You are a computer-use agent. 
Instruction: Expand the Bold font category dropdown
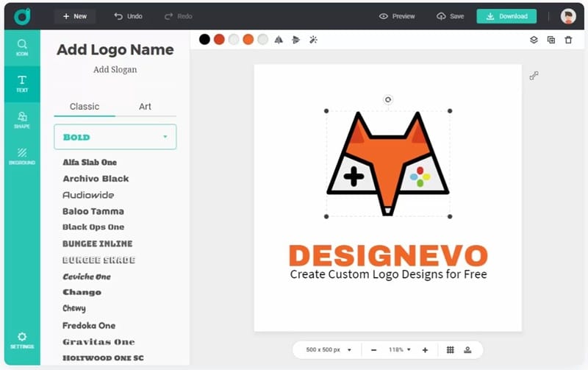(x=115, y=137)
